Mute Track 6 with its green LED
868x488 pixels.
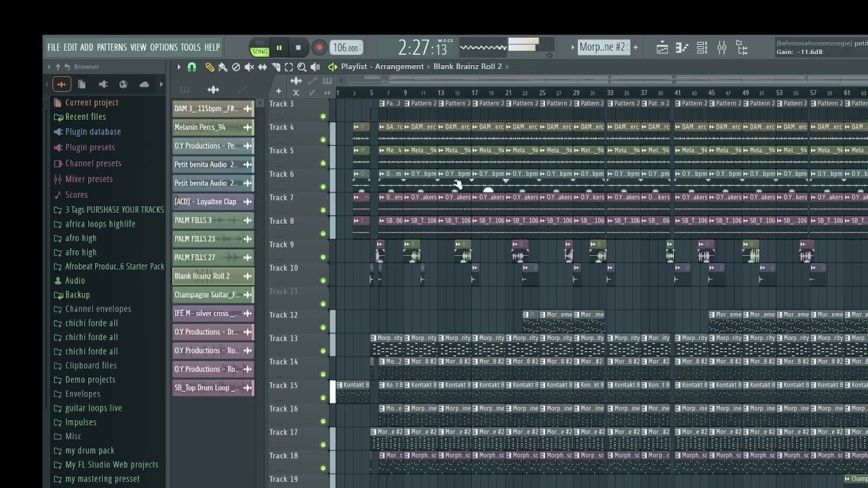tap(323, 187)
